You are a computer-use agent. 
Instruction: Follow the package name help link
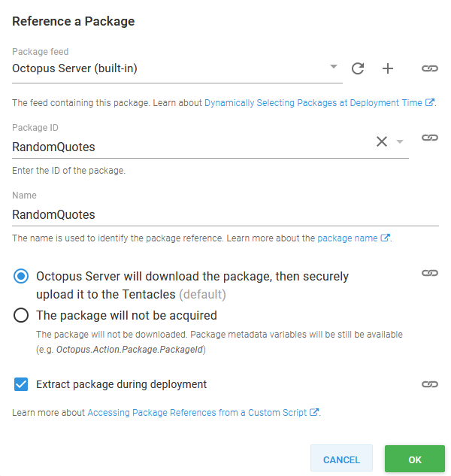click(x=347, y=238)
